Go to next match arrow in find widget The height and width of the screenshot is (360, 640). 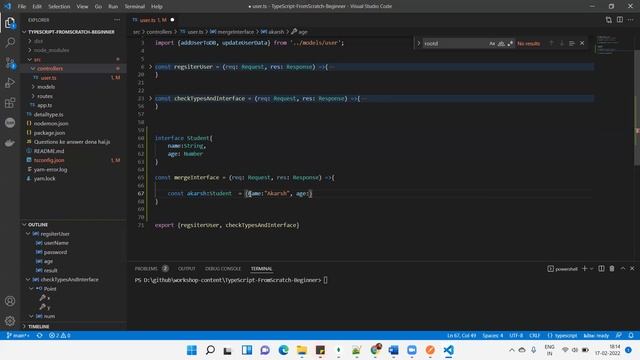pos(561,43)
